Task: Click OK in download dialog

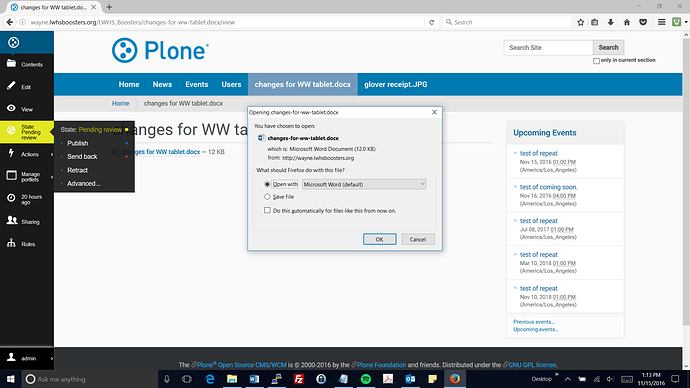Action: click(379, 239)
